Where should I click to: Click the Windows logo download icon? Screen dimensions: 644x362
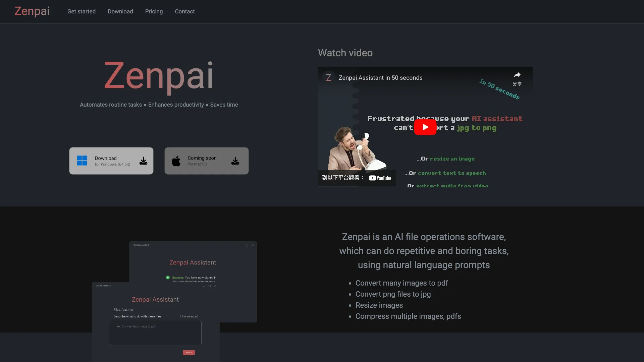82,161
